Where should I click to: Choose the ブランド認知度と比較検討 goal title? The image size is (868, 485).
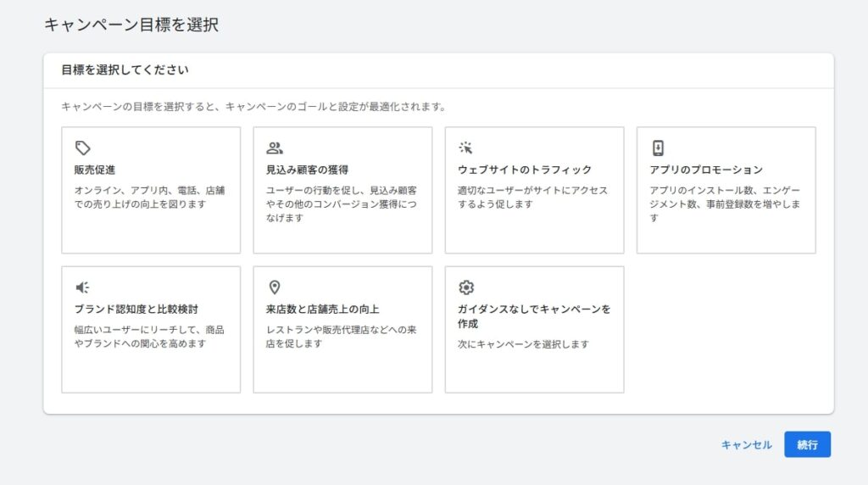click(x=136, y=309)
